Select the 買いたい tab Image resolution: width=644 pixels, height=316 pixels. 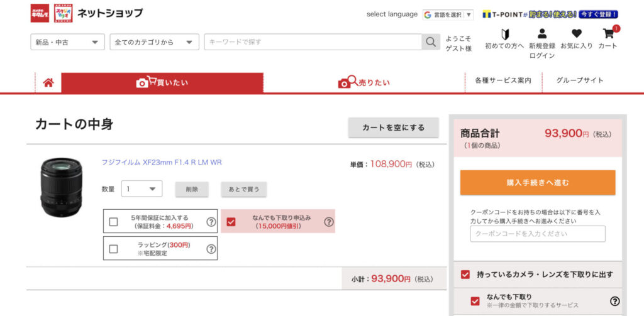[x=162, y=83]
